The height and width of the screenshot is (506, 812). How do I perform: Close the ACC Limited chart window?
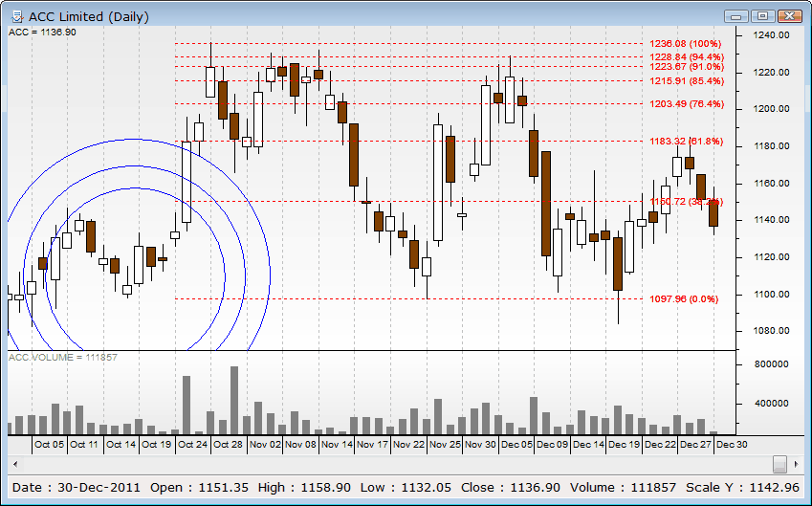pyautogui.click(x=789, y=15)
